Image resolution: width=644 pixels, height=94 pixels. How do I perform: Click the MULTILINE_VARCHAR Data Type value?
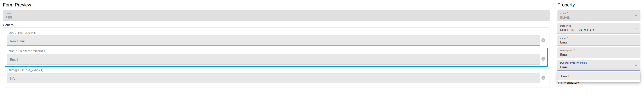pos(577,30)
